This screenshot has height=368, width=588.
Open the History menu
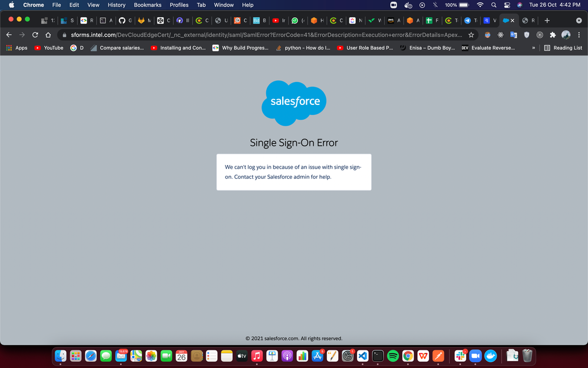(116, 5)
